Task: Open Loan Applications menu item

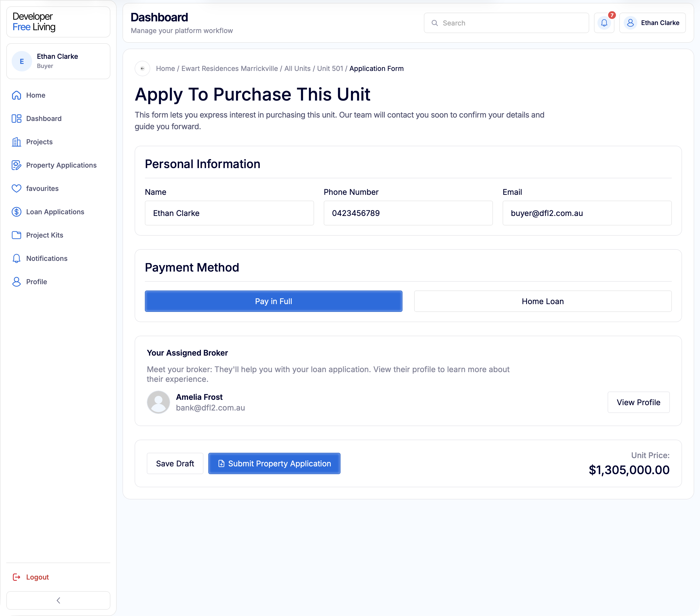Action: (x=58, y=212)
